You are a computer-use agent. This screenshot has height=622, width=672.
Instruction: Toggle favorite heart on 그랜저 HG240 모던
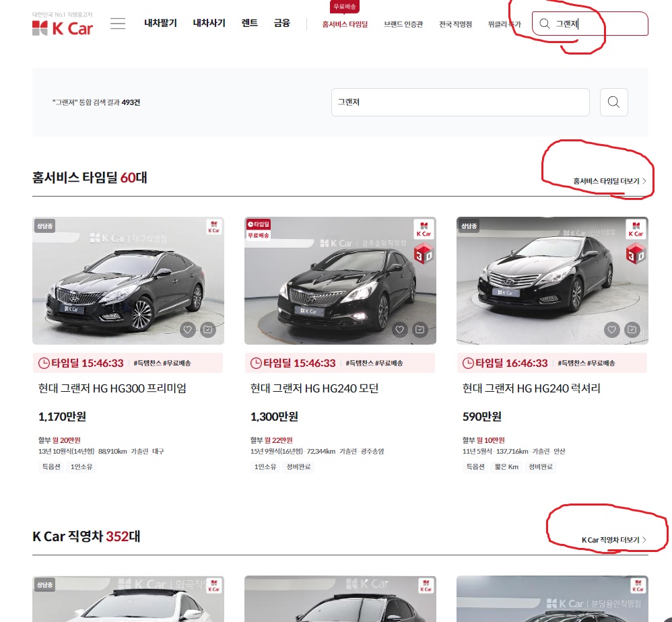point(399,330)
